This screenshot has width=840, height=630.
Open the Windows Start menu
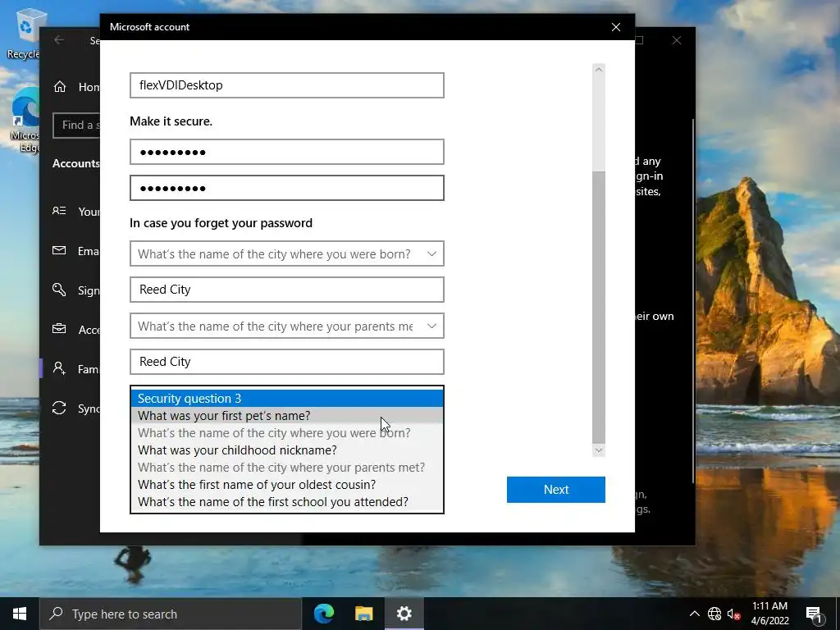point(20,614)
